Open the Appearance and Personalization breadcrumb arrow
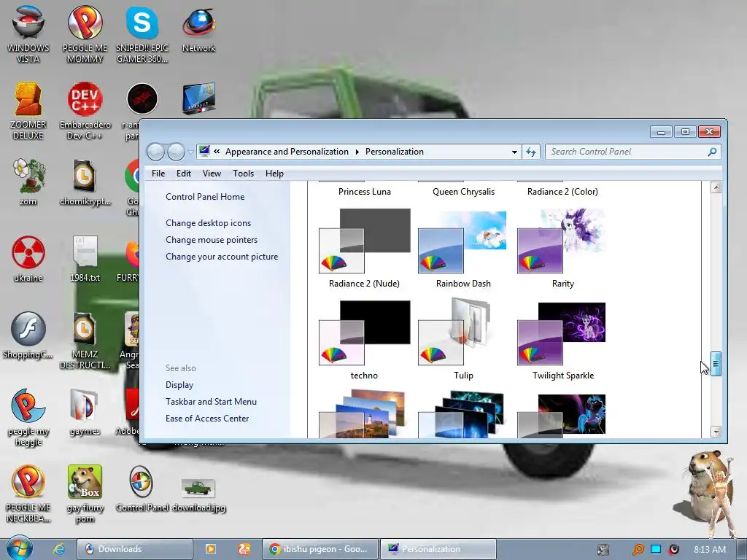 357,152
